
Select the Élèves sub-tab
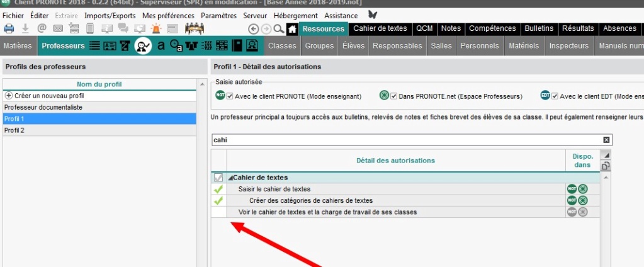[354, 46]
